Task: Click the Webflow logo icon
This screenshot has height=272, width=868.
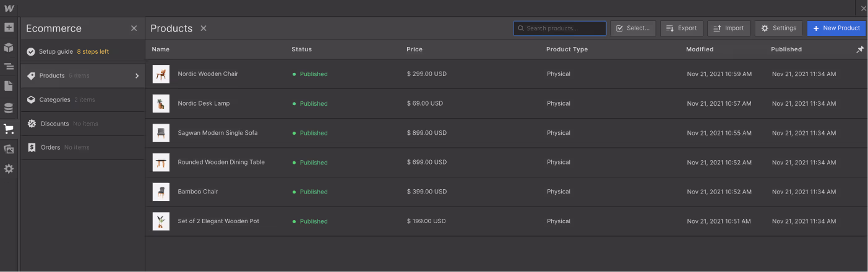Action: pos(9,9)
